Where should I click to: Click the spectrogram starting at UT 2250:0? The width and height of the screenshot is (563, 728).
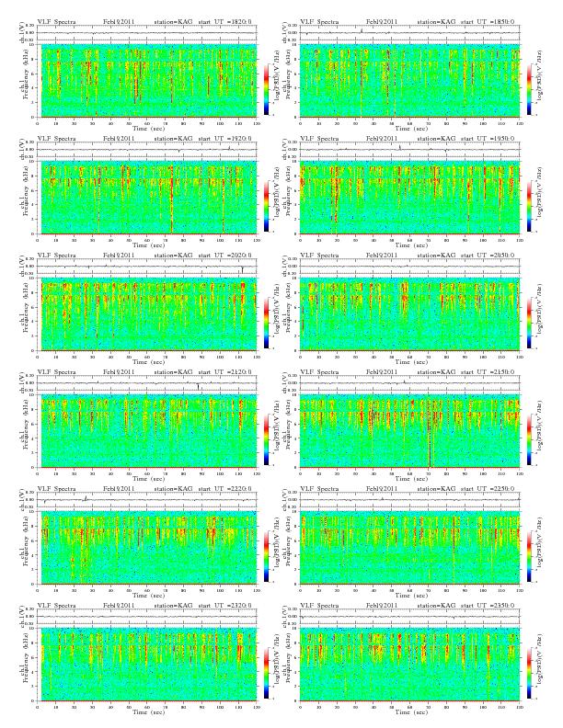click(x=409, y=548)
